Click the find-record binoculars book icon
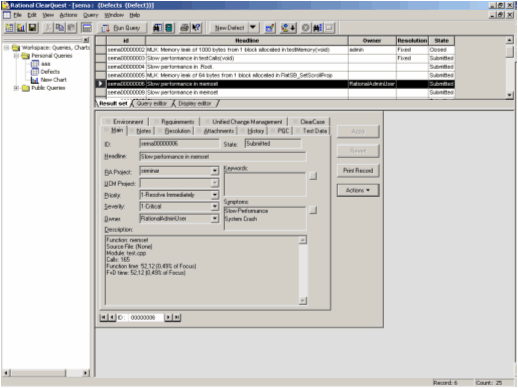This screenshot has height=388, width=518. (157, 28)
